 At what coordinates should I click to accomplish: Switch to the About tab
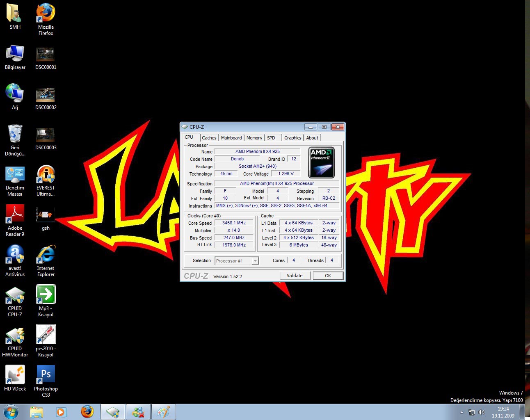click(312, 138)
